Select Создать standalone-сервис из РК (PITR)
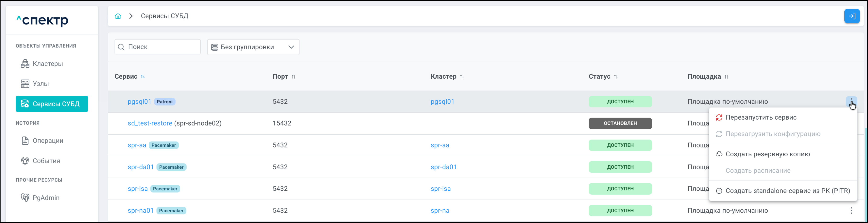868x223 pixels. tap(787, 191)
